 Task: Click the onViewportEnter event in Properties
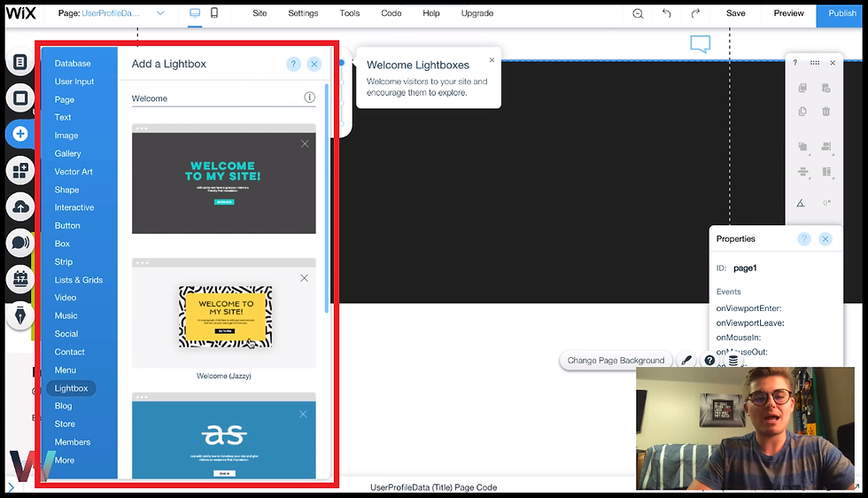click(x=749, y=308)
